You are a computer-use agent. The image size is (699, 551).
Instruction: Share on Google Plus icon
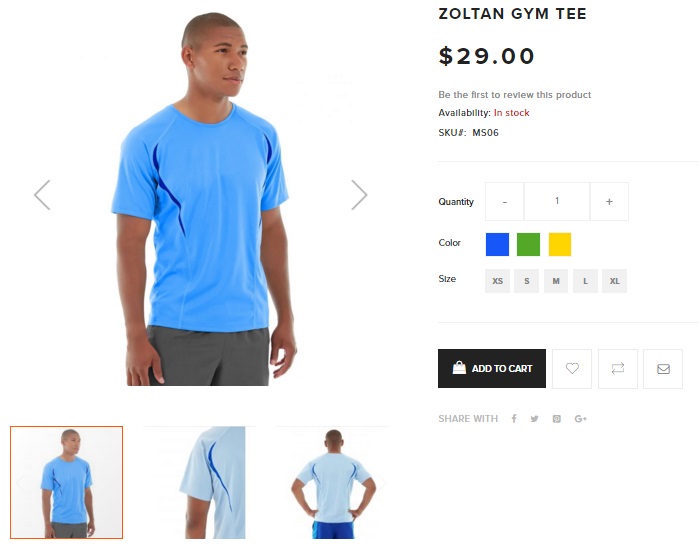580,419
